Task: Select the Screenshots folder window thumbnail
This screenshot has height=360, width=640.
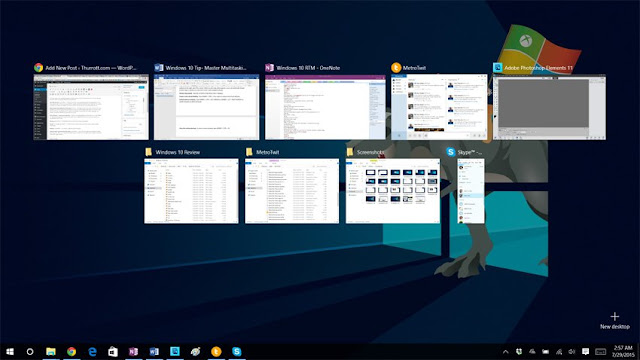Action: 393,191
